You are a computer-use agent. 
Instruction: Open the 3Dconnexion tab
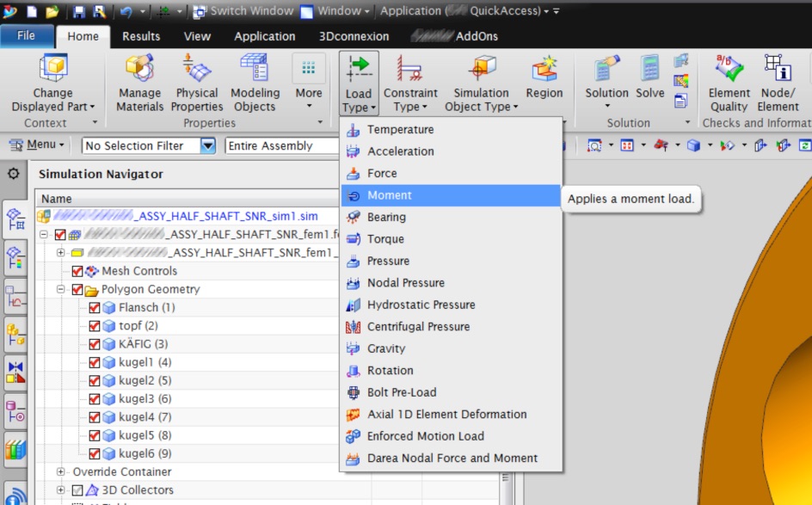354,36
